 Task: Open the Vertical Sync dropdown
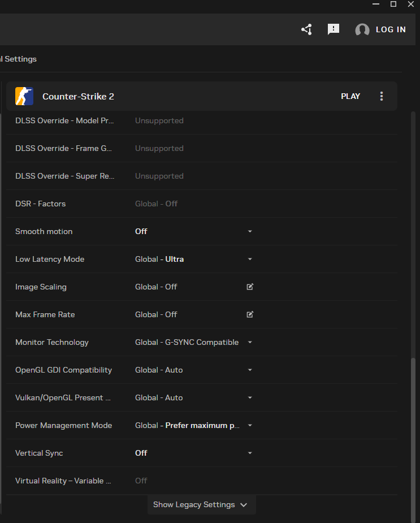[x=250, y=453]
